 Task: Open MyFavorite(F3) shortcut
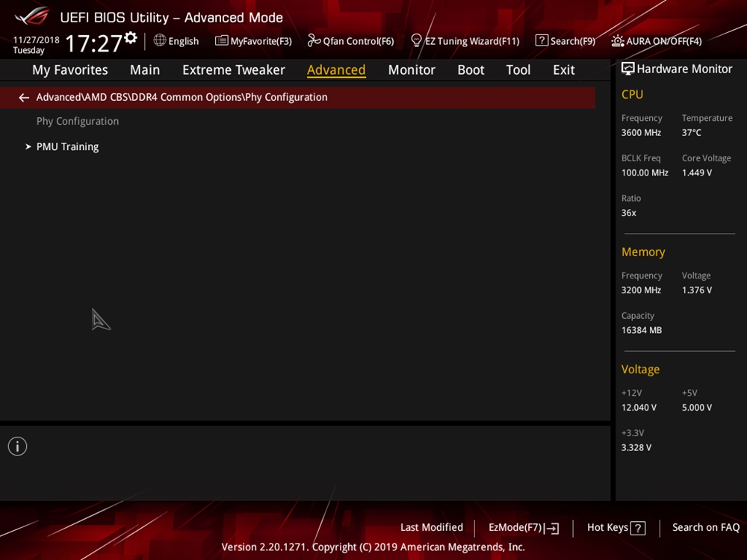point(261,41)
